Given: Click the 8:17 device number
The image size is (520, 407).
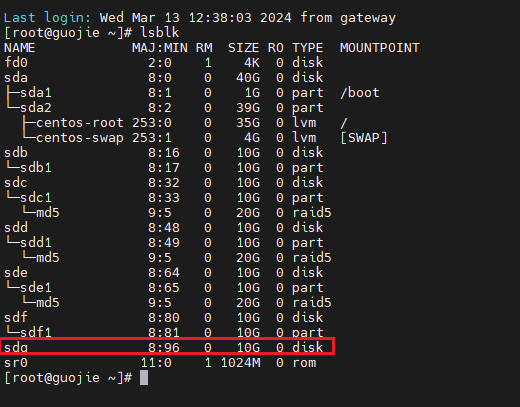Looking at the screenshot, I should tap(164, 168).
